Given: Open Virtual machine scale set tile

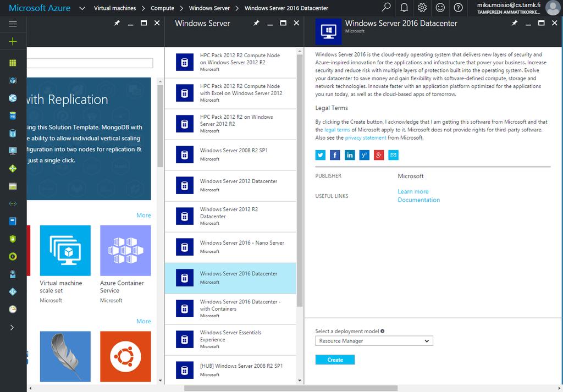Looking at the screenshot, I should (x=65, y=264).
